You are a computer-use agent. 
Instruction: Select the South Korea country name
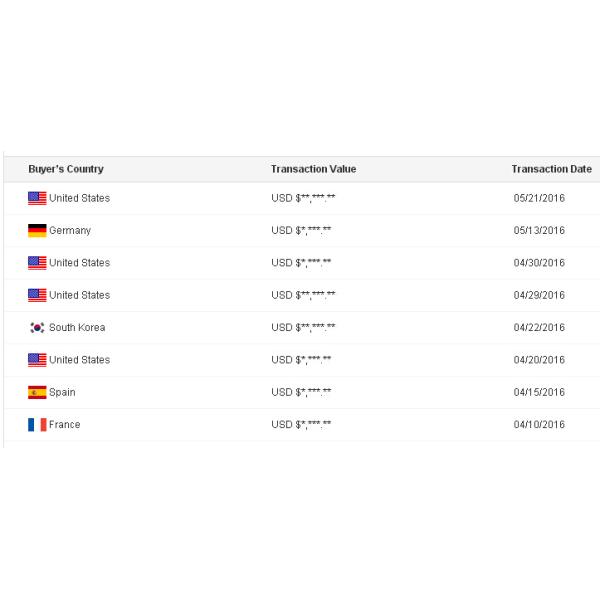coord(77,328)
